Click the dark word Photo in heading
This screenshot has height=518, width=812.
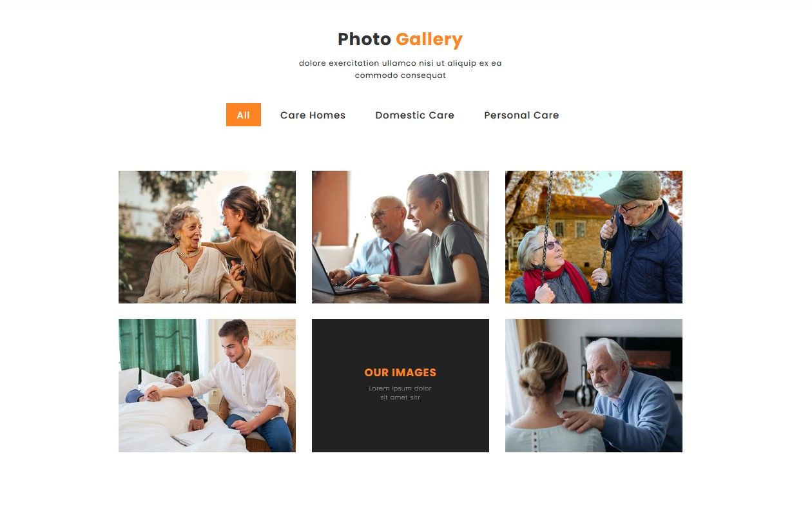point(364,39)
